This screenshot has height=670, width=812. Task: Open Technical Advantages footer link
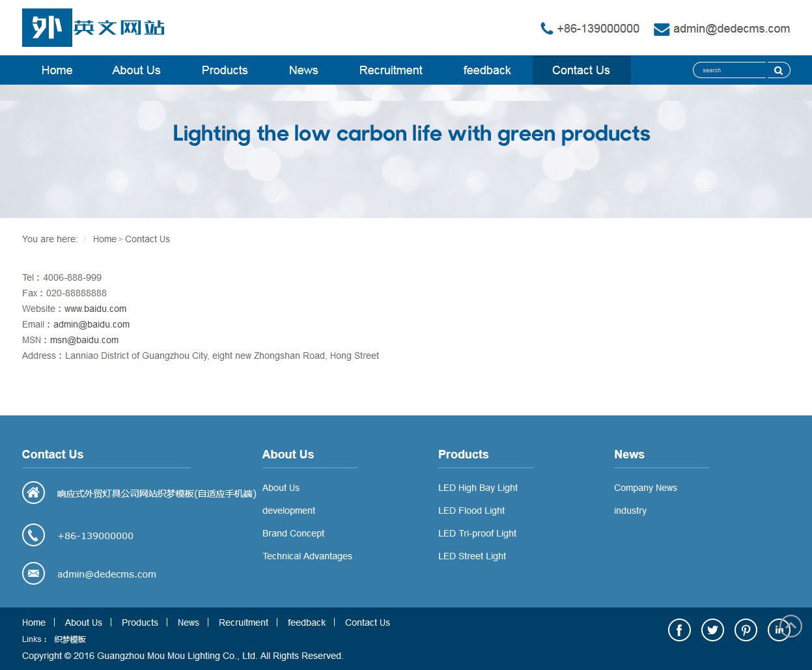click(x=307, y=556)
